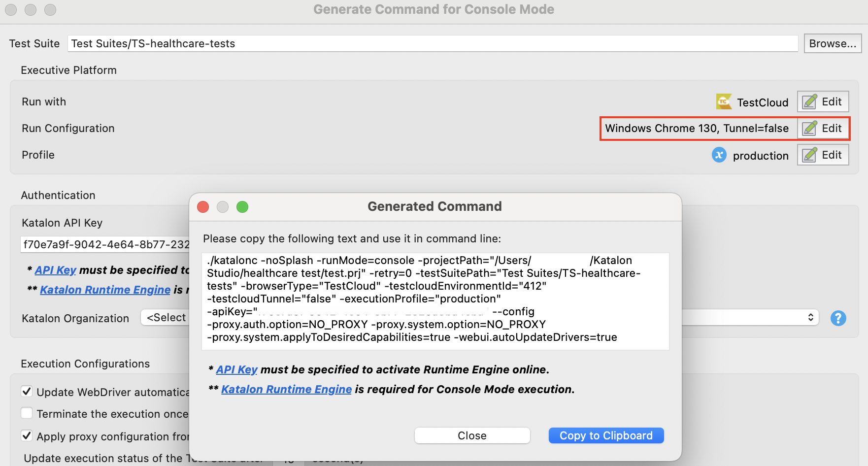868x466 pixels.
Task: Click the production profile icon
Action: click(x=719, y=155)
